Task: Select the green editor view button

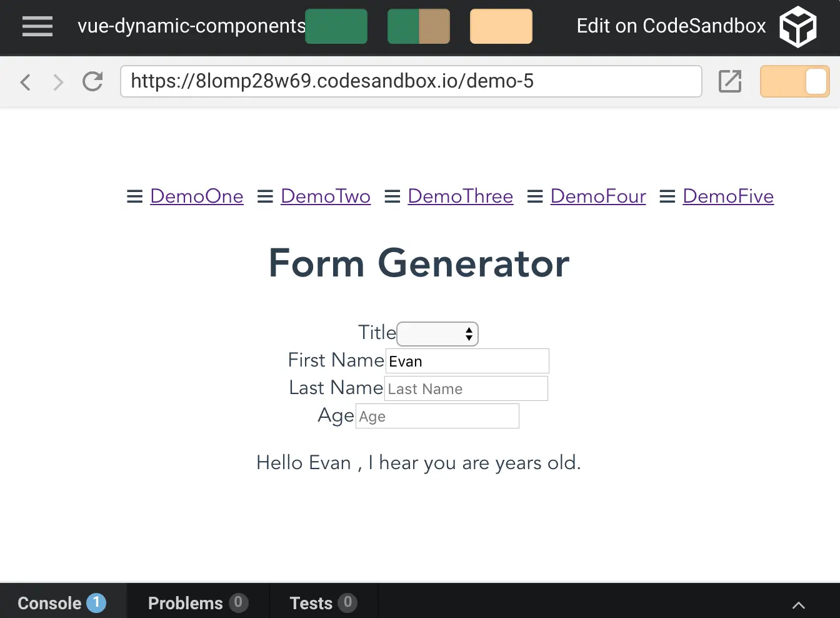Action: coord(336,26)
